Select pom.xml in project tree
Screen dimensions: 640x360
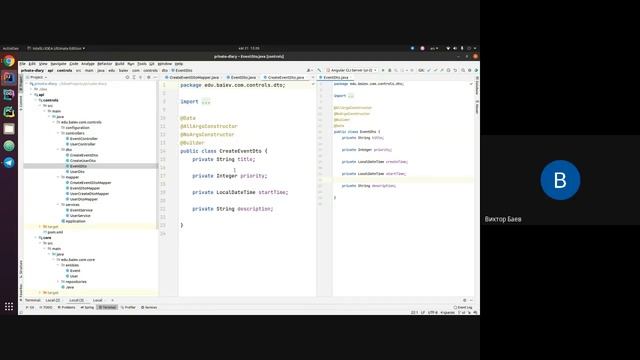tap(53, 232)
